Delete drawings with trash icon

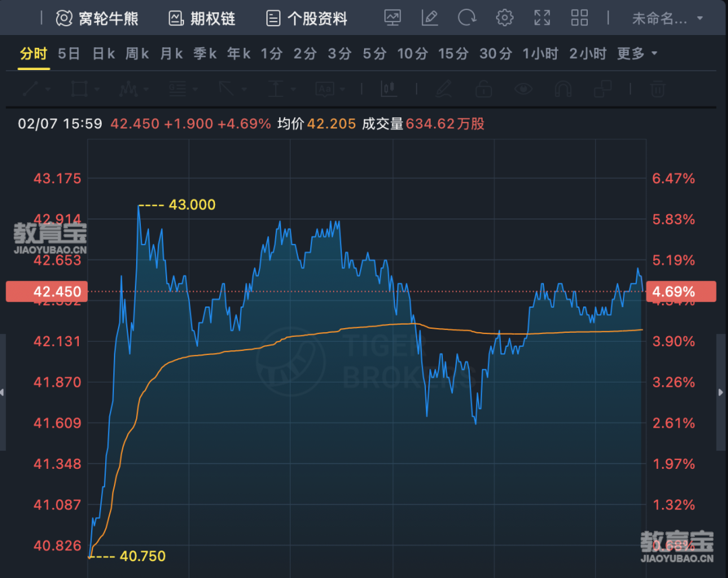(657, 88)
